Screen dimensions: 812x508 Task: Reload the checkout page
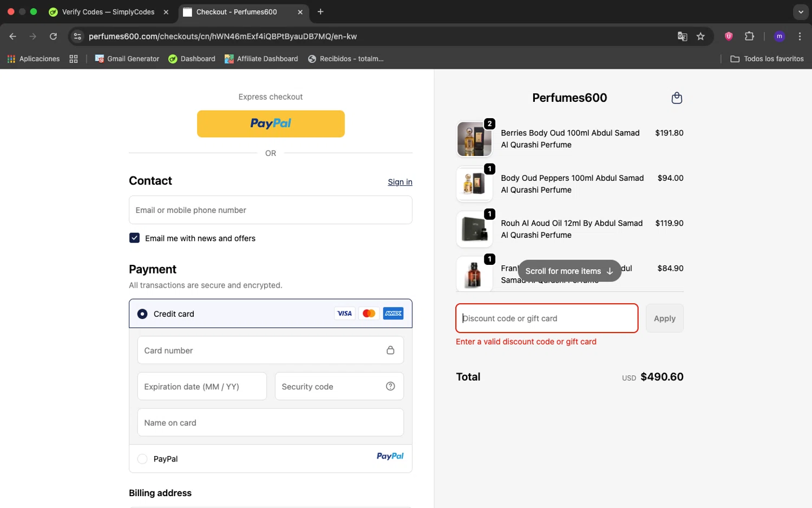[53, 36]
